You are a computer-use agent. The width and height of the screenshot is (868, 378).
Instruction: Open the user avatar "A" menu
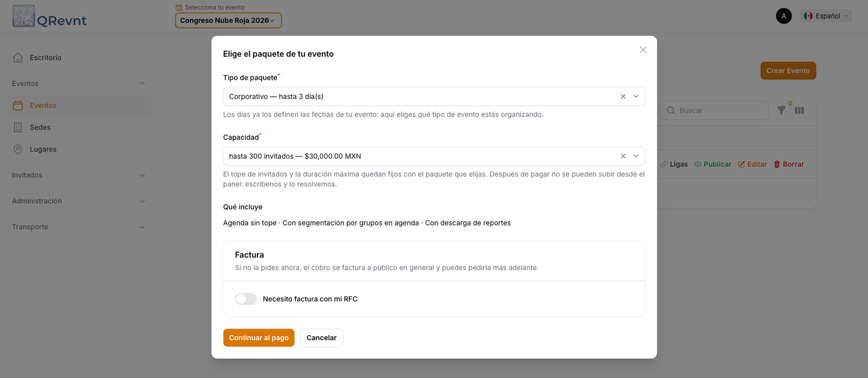[x=784, y=16]
